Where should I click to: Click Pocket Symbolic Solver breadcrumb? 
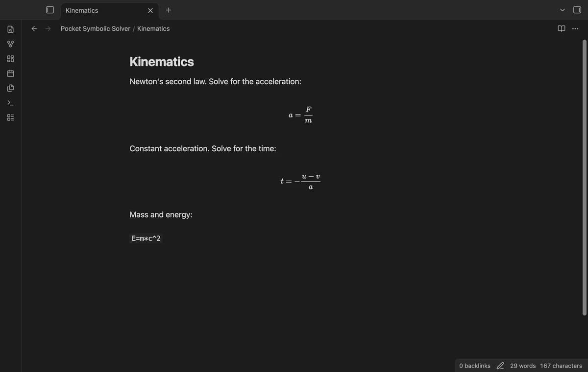(96, 28)
